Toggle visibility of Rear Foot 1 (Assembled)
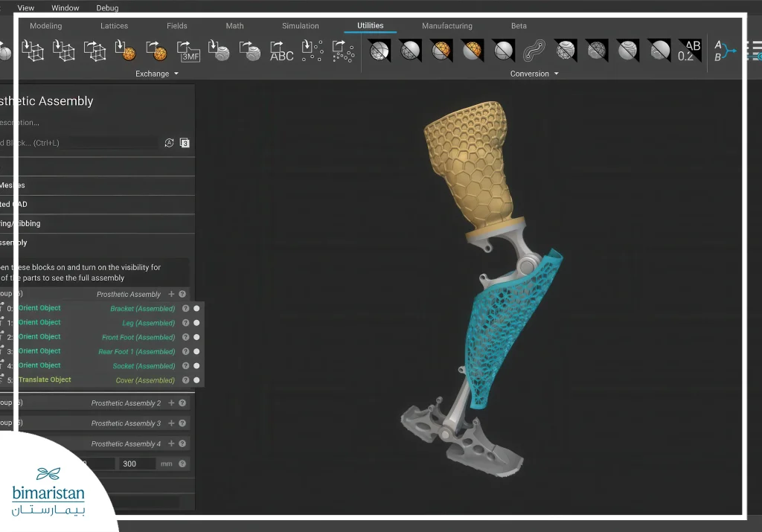The width and height of the screenshot is (762, 532). tap(196, 351)
